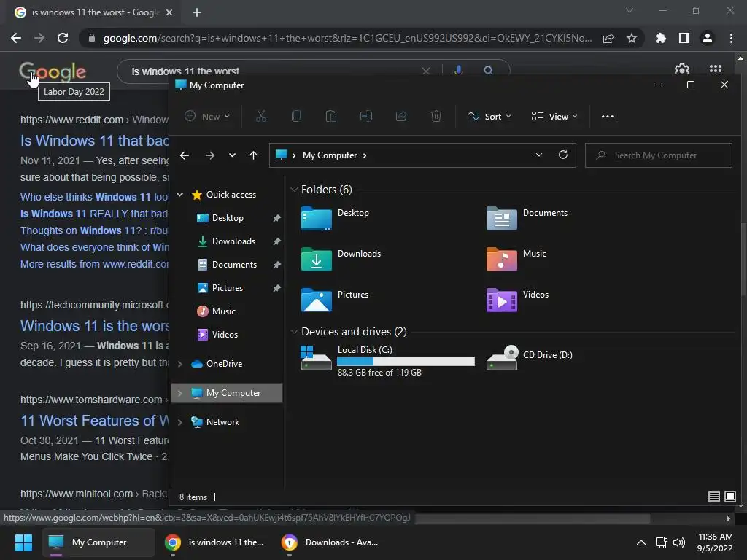Click the Google logo doodle

point(53,72)
